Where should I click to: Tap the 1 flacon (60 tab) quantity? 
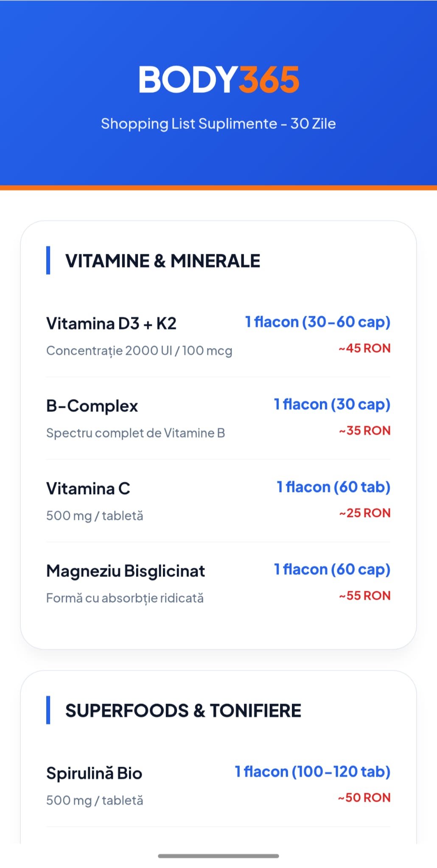click(x=333, y=487)
